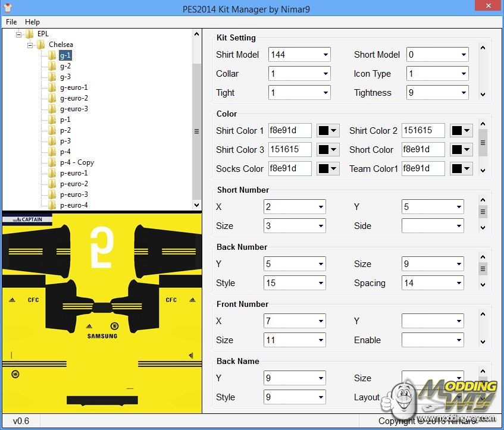Collapse the Chelsea tree node
This screenshot has width=504, height=430.
[x=30, y=45]
